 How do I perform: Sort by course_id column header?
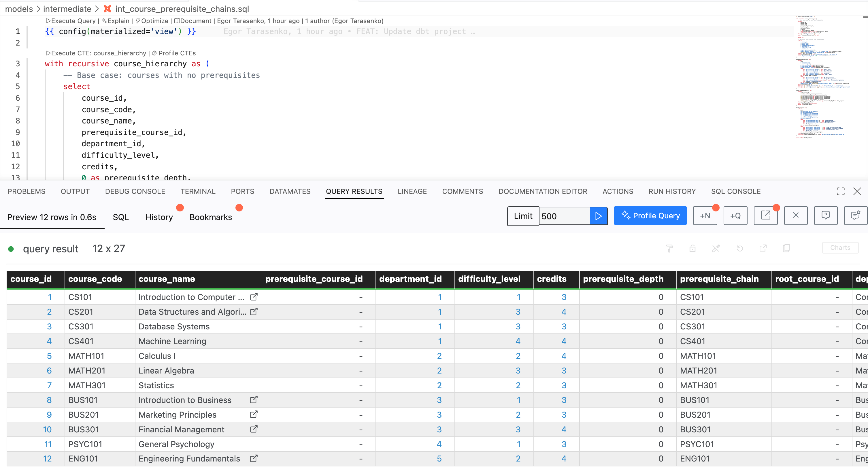[35, 279]
